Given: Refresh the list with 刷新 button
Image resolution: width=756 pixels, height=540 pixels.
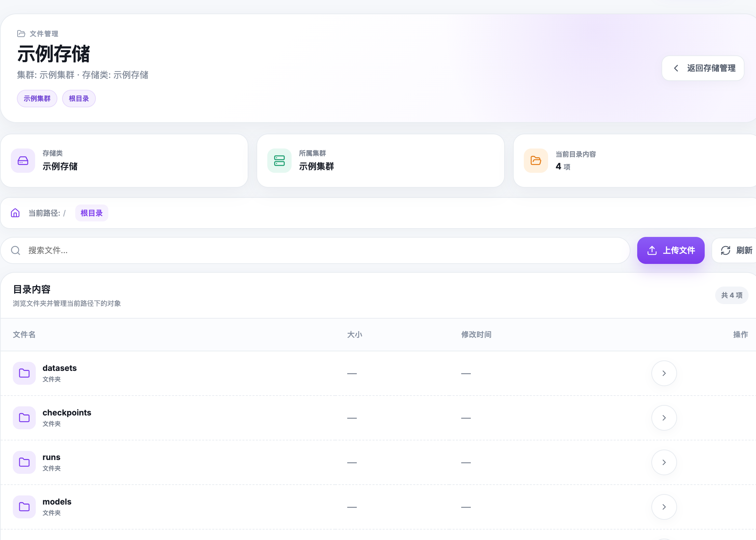Looking at the screenshot, I should click(x=734, y=250).
